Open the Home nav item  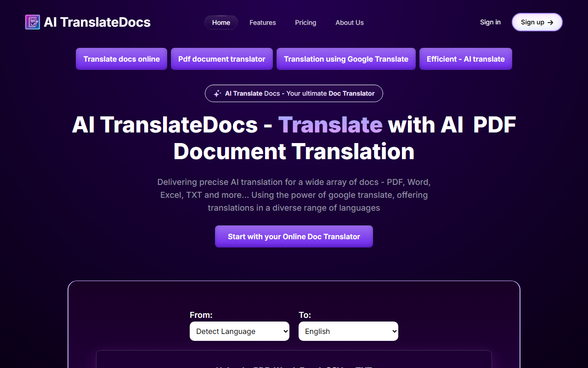221,23
